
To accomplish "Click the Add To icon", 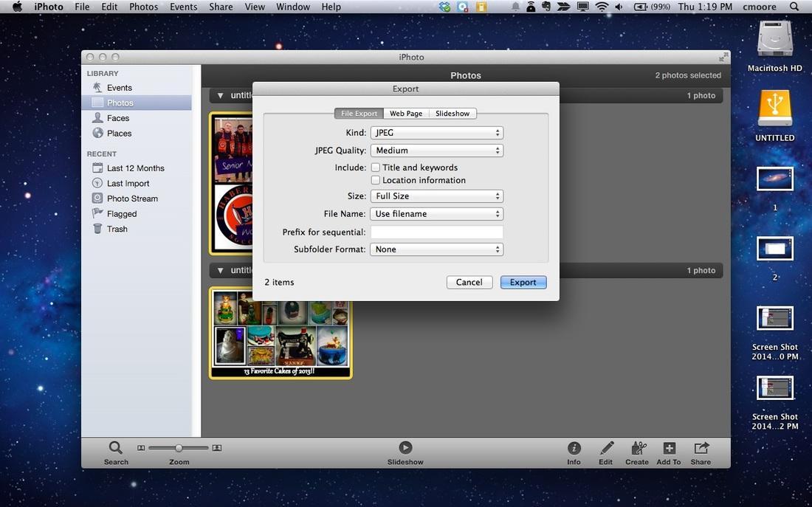I will (669, 448).
